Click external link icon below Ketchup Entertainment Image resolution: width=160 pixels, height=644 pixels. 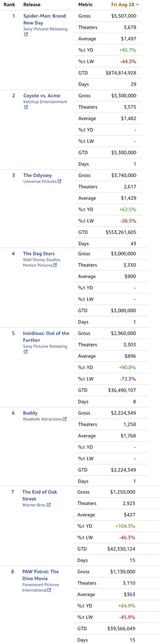coord(26,107)
